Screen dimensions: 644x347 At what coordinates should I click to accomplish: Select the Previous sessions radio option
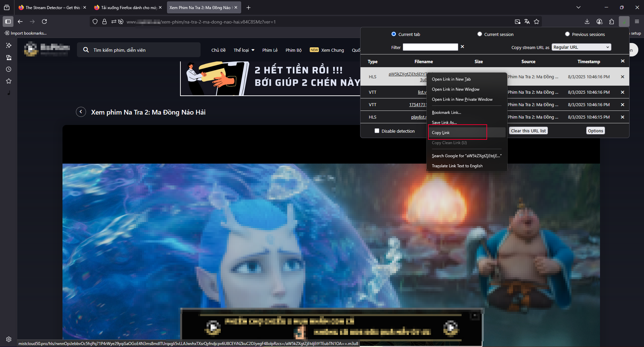coord(567,34)
